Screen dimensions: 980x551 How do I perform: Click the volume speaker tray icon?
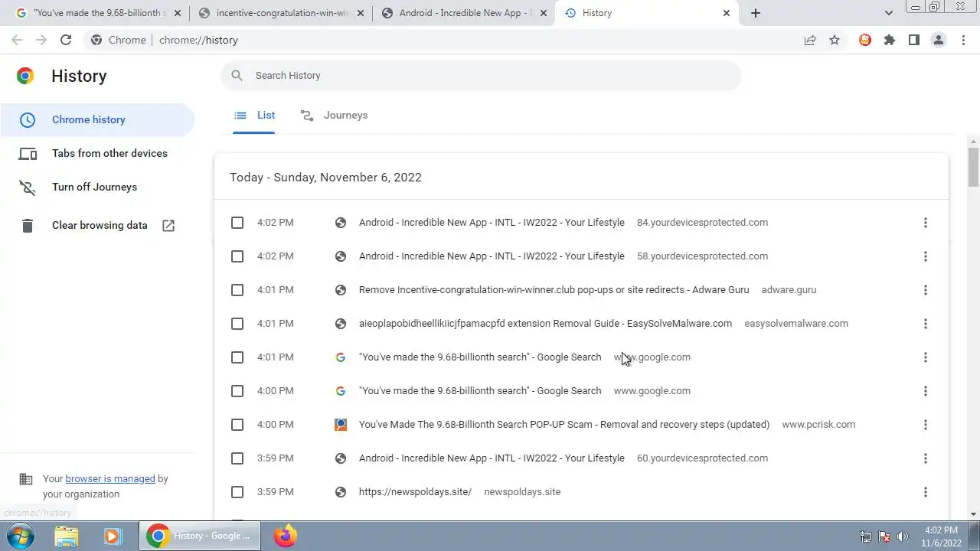[x=903, y=536]
